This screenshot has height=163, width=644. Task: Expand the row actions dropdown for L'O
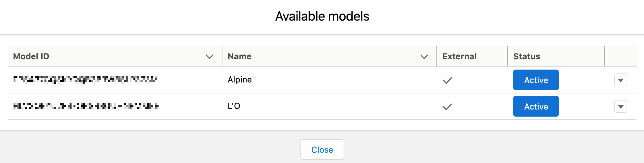click(620, 107)
